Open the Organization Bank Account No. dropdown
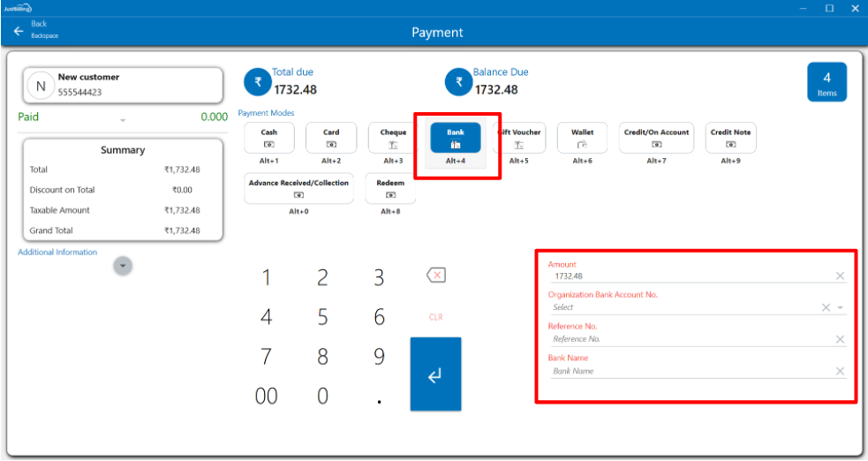 click(840, 307)
